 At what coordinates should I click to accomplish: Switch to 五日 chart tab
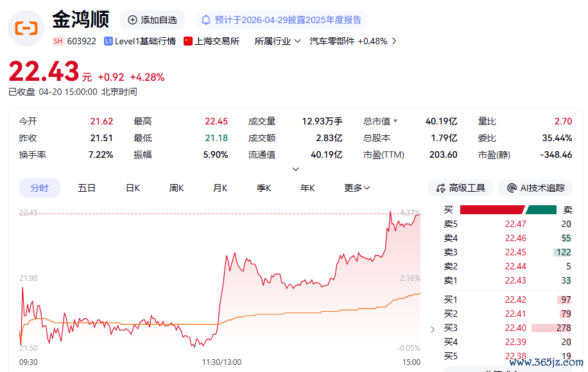(87, 188)
